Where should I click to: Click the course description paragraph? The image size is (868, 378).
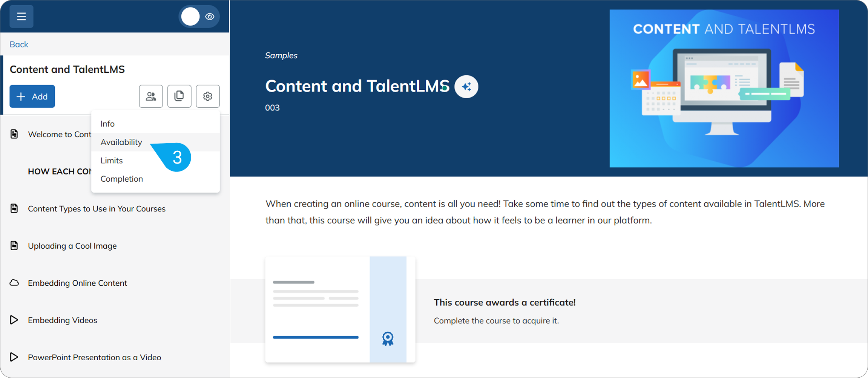tap(545, 212)
